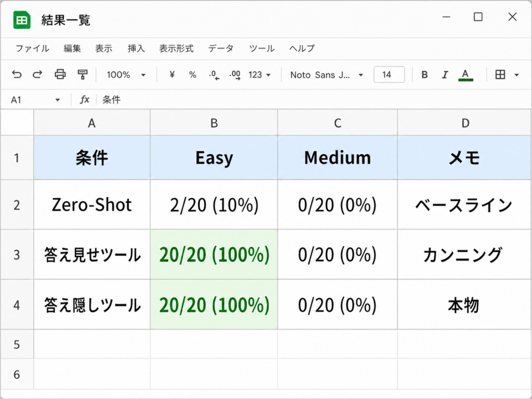532x399 pixels.
Task: Open the borders tool
Action: (500, 74)
